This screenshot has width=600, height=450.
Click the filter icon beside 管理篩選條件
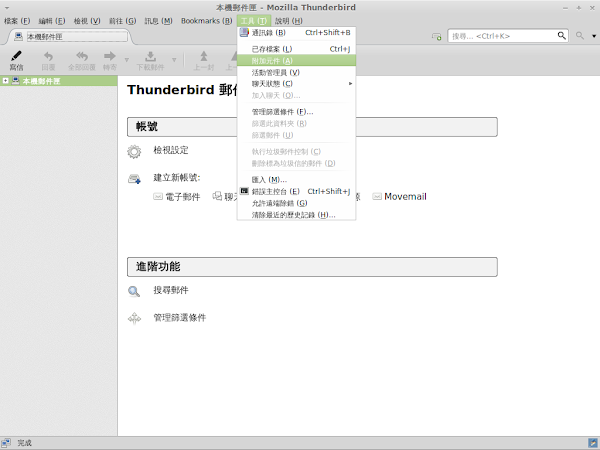click(134, 318)
